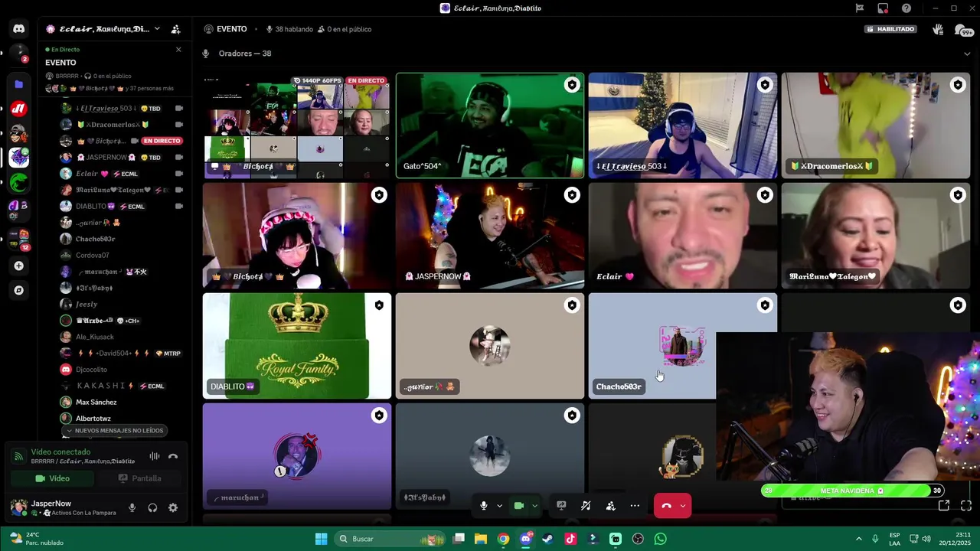
Task: Toggle microphone mute in call toolbar
Action: tap(483, 506)
